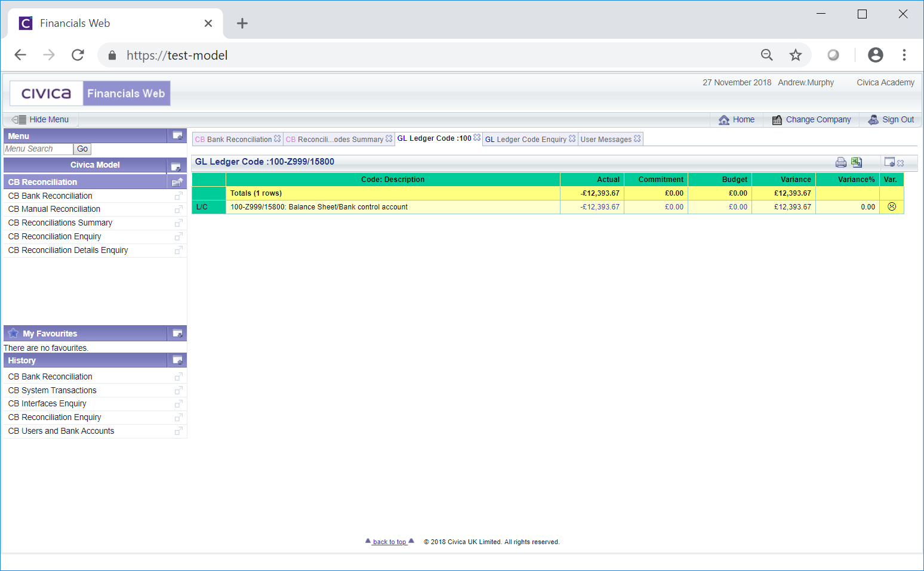Open CB Users and Bank Accounts in new window
The image size is (924, 571).
178,431
